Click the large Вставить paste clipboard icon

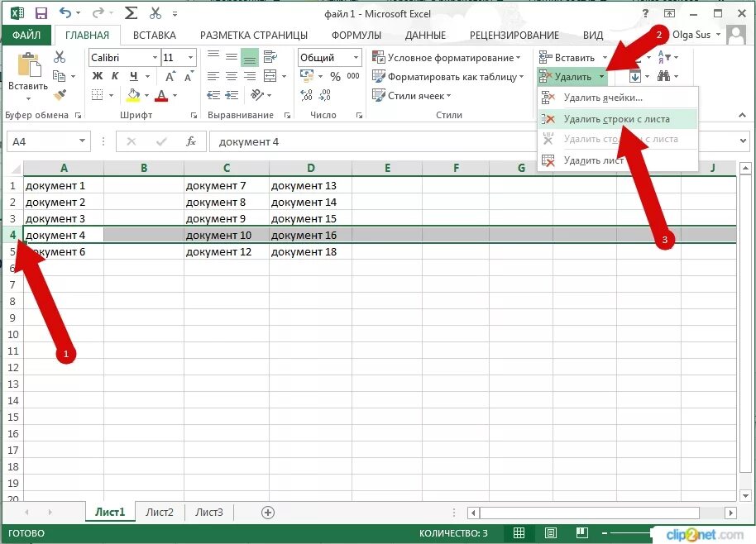tap(28, 65)
